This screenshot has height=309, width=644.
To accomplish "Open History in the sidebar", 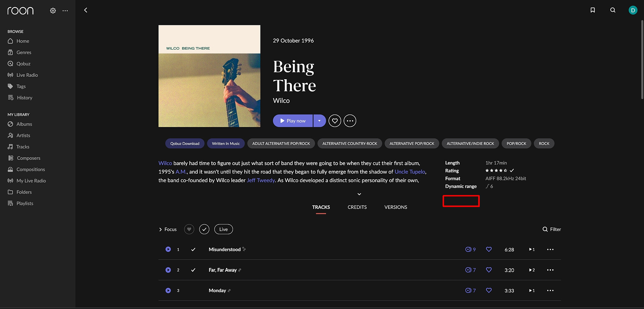I will click(25, 98).
